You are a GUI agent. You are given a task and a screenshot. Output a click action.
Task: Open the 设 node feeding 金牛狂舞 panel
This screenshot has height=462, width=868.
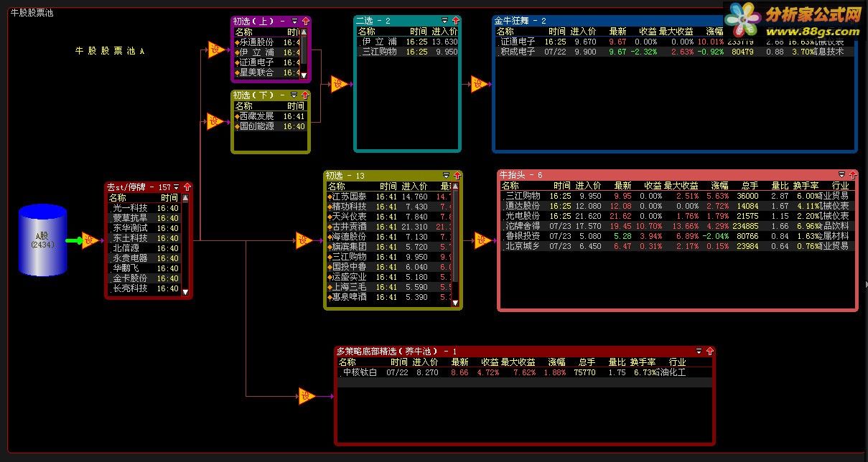coord(479,84)
